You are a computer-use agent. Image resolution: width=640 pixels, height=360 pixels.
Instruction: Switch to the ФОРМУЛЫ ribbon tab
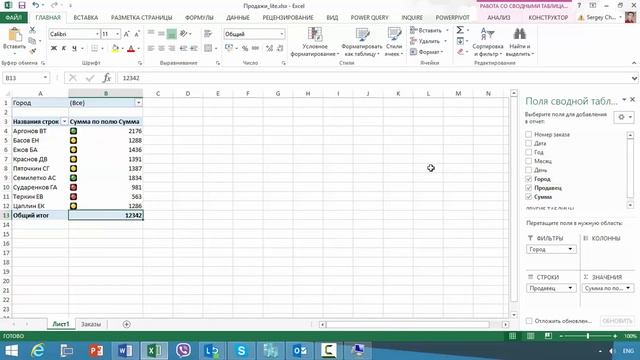[x=199, y=18]
